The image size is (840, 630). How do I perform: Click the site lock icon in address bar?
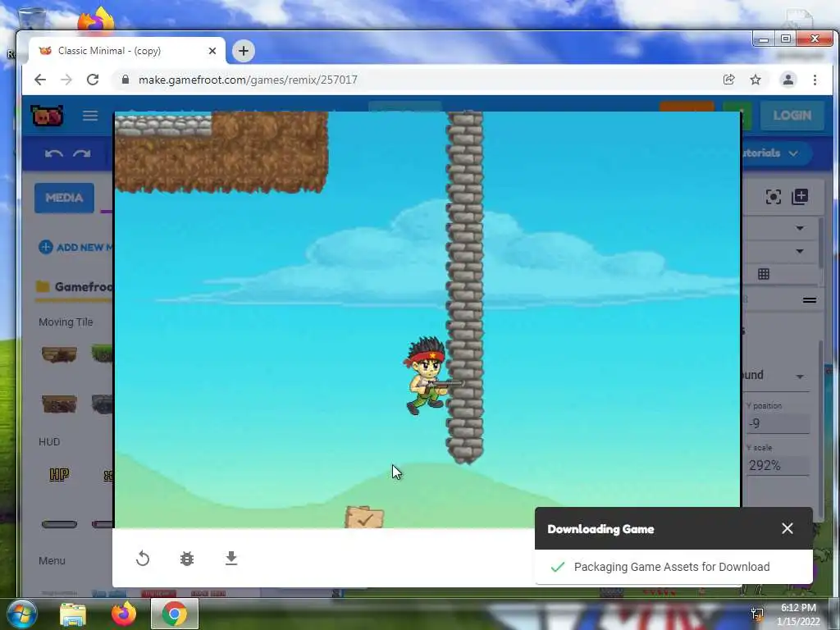point(126,80)
